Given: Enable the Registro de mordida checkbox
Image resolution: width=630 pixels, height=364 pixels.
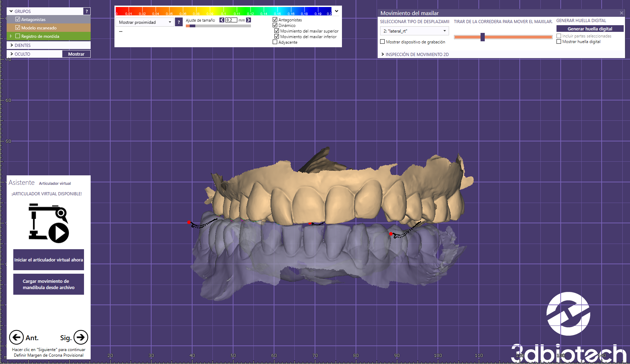Looking at the screenshot, I should (x=17, y=36).
